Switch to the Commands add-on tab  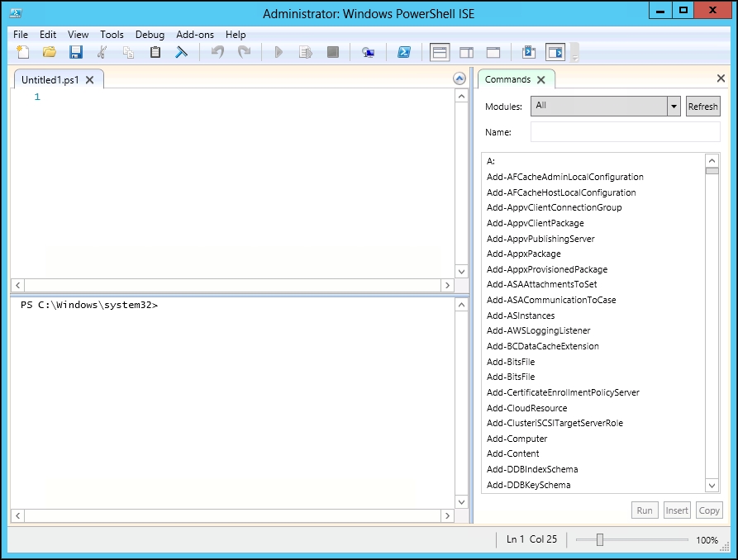(507, 79)
